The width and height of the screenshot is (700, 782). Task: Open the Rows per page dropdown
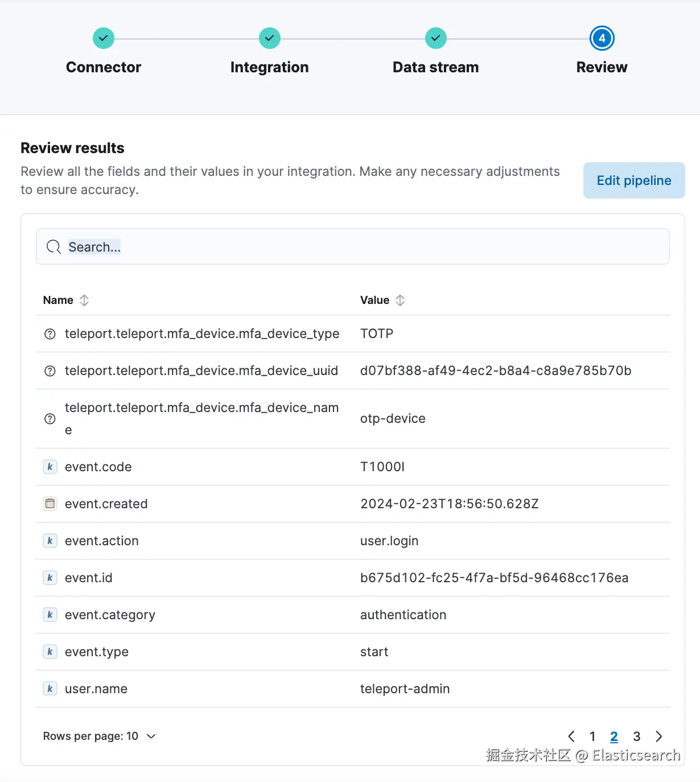pyautogui.click(x=100, y=736)
